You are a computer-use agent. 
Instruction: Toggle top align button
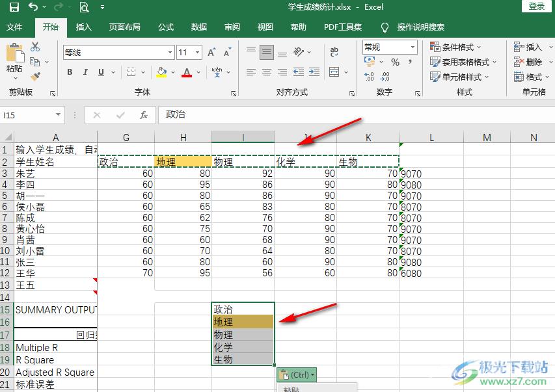tap(251, 50)
